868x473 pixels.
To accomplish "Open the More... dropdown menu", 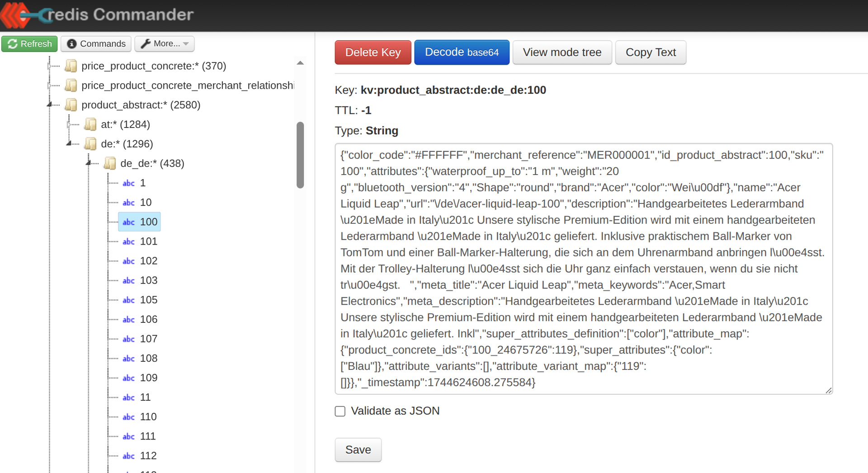I will [165, 44].
